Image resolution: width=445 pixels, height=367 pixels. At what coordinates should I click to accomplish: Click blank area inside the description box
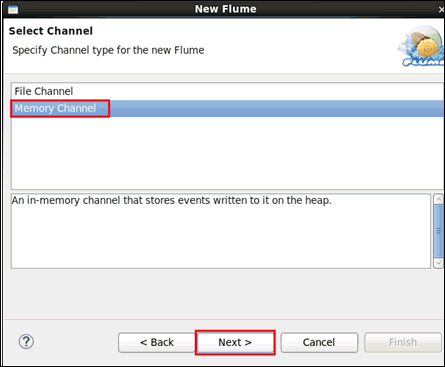point(220,237)
